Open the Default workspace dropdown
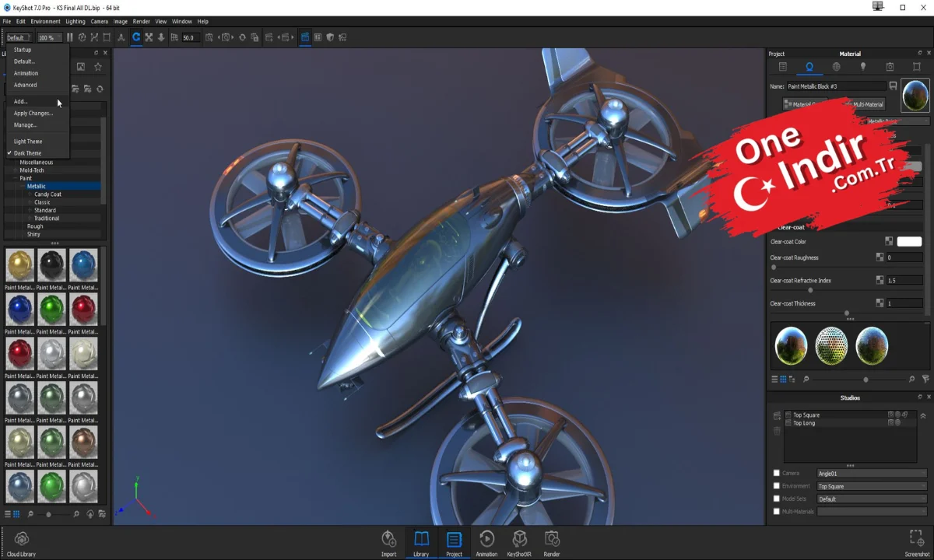This screenshot has height=560, width=934. 19,37
